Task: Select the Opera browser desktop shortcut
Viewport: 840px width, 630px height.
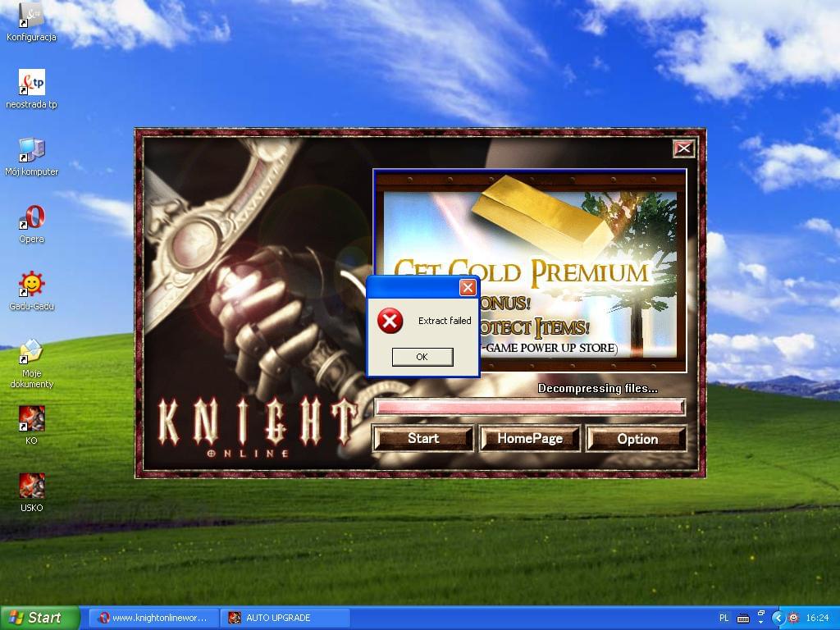Action: click(x=32, y=224)
